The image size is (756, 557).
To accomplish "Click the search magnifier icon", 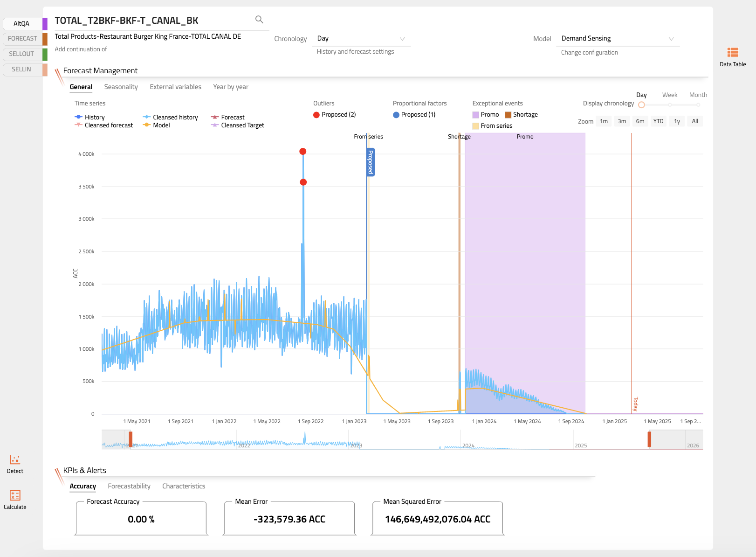I will coord(259,20).
